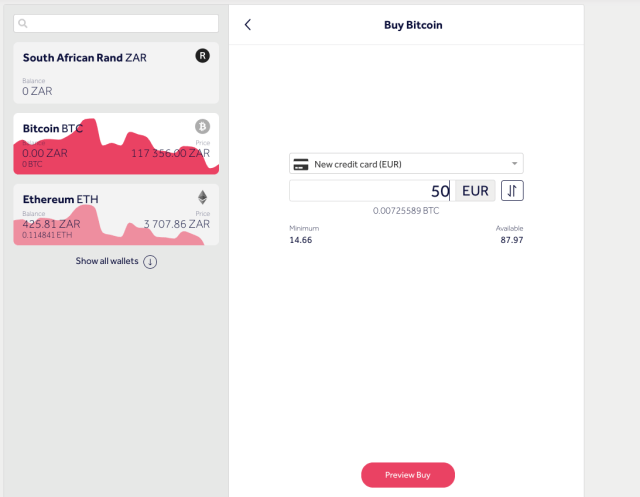Screen dimensions: 640x497
Task: Focus the wallet search field
Action: pos(120,22)
